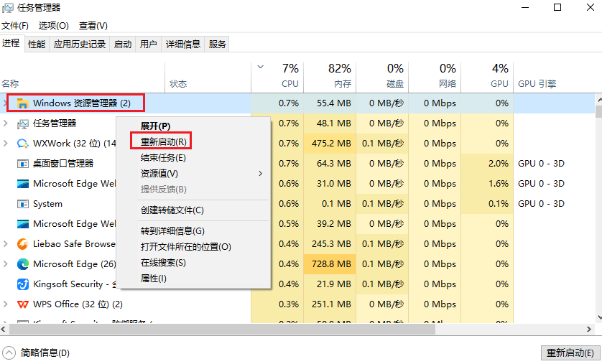Open the 查看(V) menu
The image size is (602, 364).
click(x=93, y=26)
